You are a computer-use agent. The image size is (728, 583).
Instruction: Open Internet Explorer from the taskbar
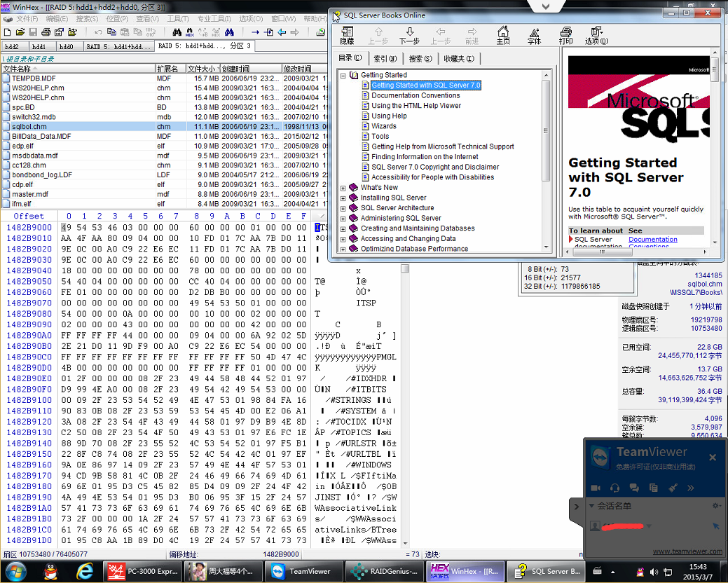[x=85, y=571]
